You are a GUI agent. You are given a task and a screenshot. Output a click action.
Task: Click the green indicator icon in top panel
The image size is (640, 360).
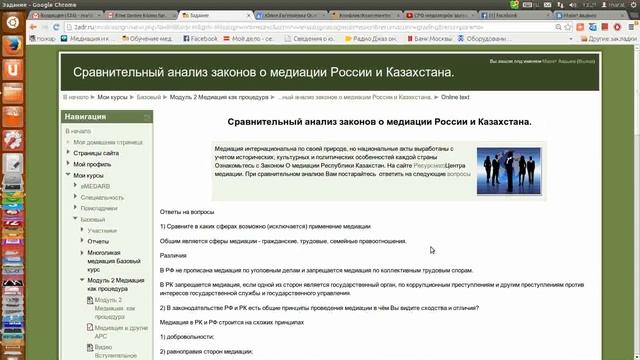tap(514, 4)
